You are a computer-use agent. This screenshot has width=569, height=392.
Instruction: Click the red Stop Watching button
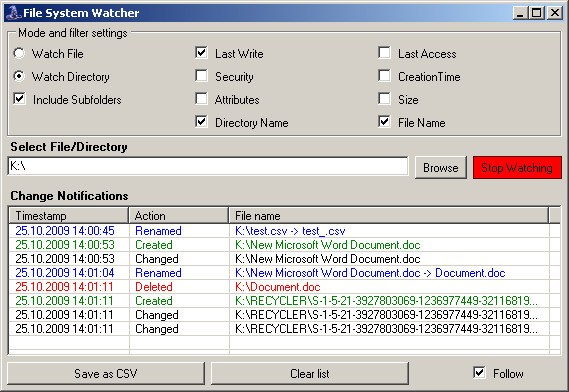[x=517, y=168]
